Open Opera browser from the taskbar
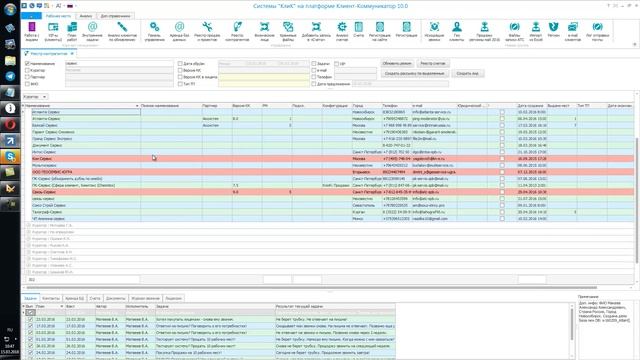 tap(10, 124)
